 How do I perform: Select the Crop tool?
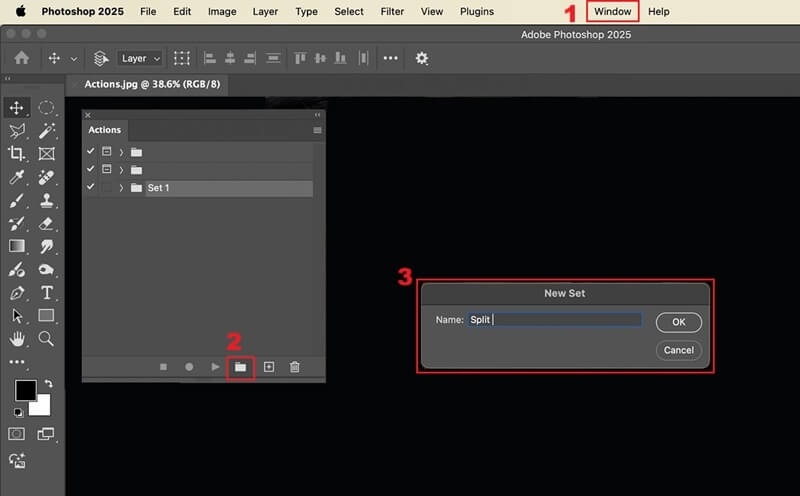17,154
